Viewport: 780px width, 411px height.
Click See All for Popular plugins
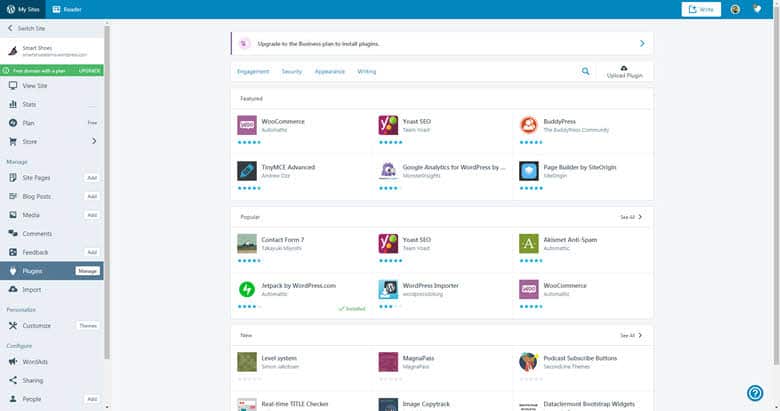[x=631, y=217]
